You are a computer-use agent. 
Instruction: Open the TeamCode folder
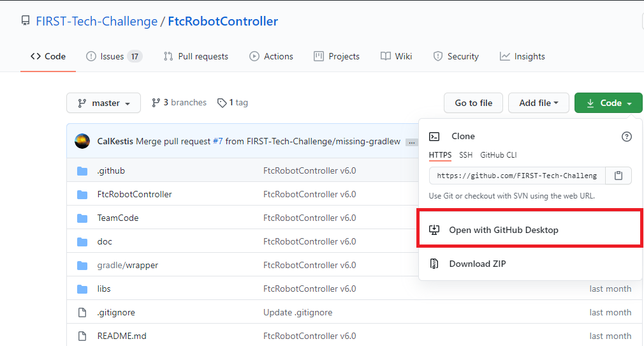(118, 218)
